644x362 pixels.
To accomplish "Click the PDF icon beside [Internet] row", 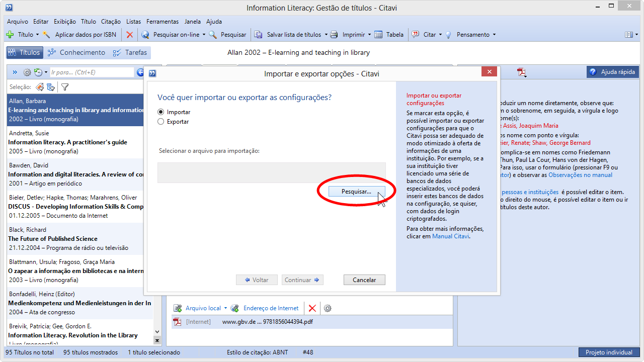I will click(x=177, y=322).
